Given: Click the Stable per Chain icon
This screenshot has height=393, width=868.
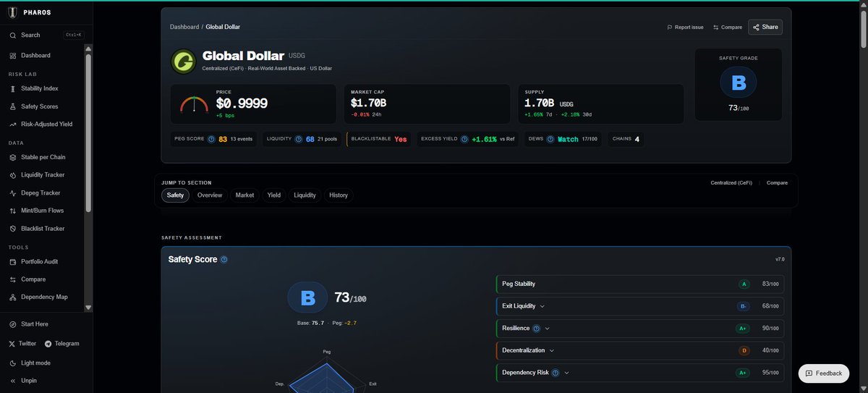Looking at the screenshot, I should pos(13,157).
